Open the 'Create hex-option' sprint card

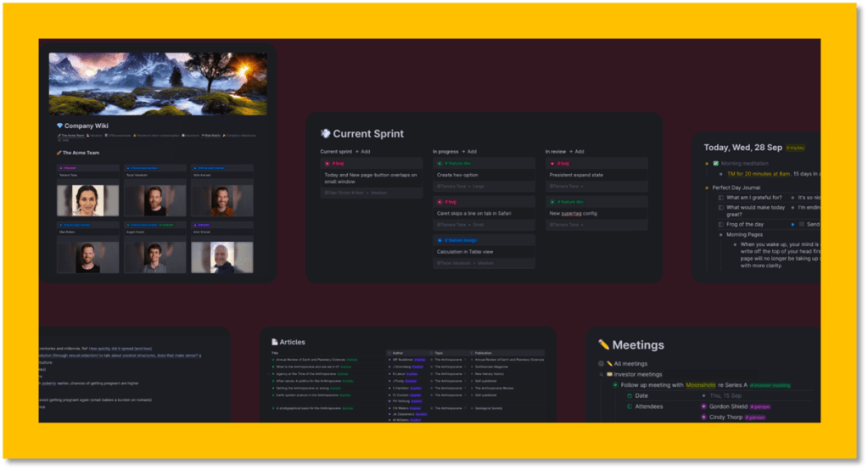[460, 175]
